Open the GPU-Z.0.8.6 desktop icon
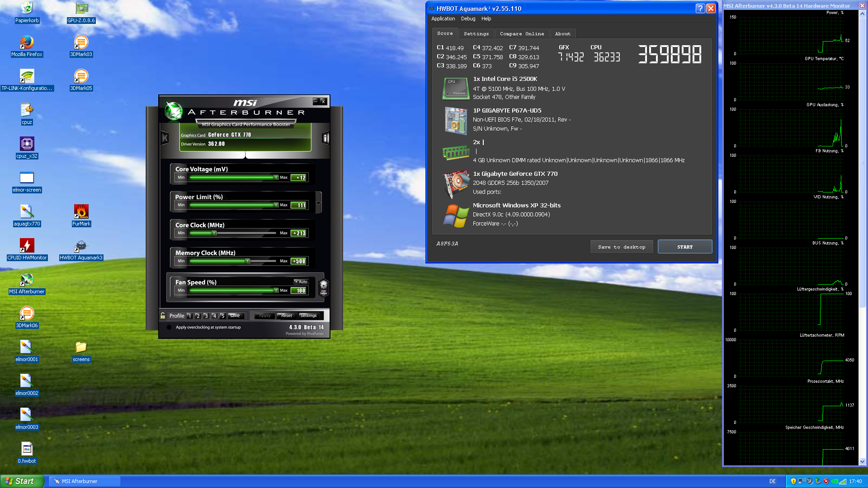This screenshot has width=868, height=488. pyautogui.click(x=81, y=12)
